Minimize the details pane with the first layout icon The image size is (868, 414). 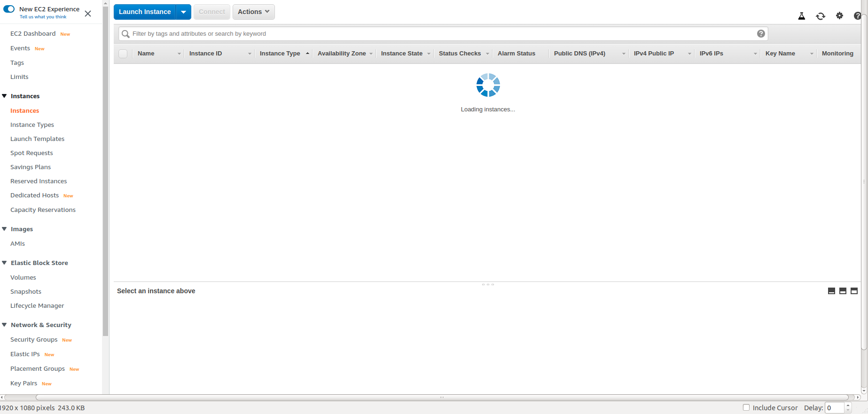click(x=831, y=291)
